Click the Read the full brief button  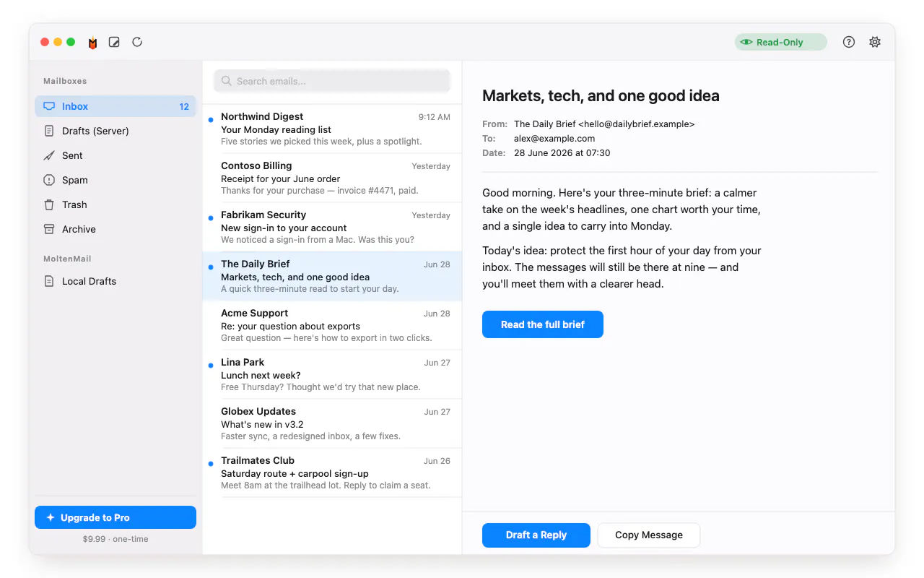coord(543,324)
